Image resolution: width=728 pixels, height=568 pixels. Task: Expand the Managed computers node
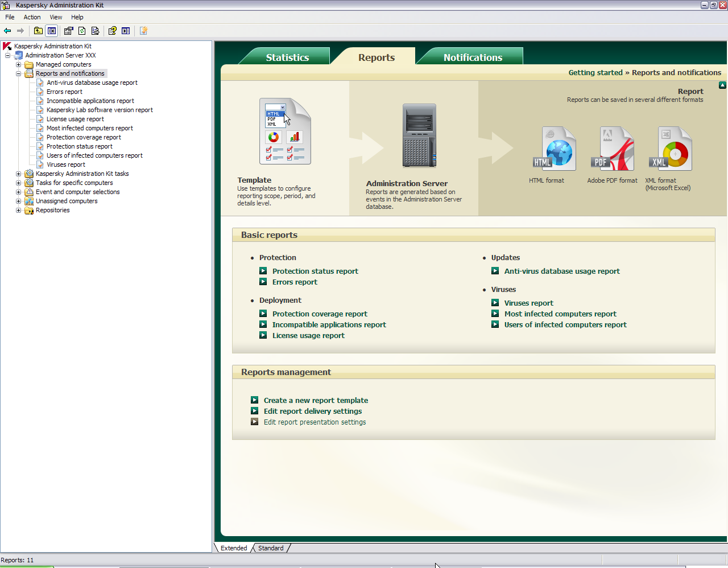click(x=18, y=64)
